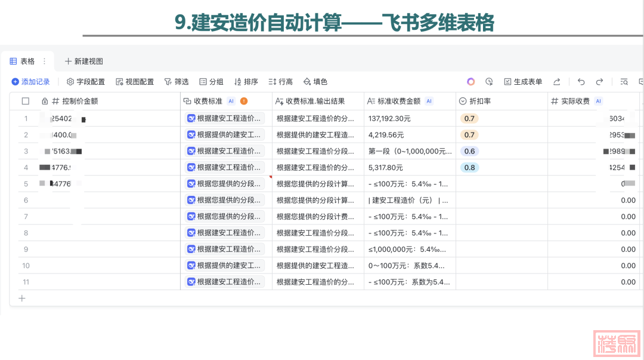Click the redo arrow icon

599,82
